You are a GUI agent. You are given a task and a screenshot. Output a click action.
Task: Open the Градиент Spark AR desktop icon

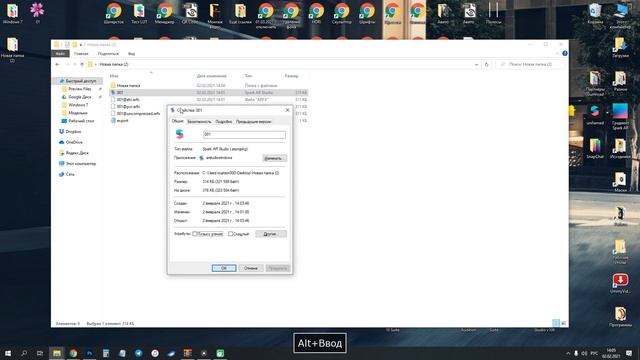[620, 117]
